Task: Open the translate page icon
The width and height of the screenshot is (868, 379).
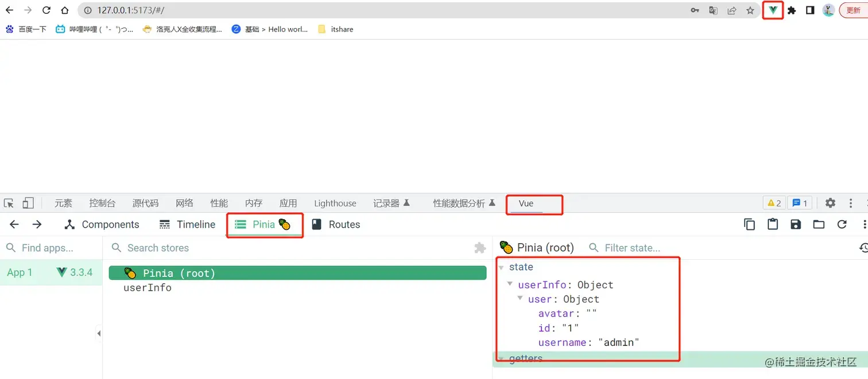Action: pos(713,10)
